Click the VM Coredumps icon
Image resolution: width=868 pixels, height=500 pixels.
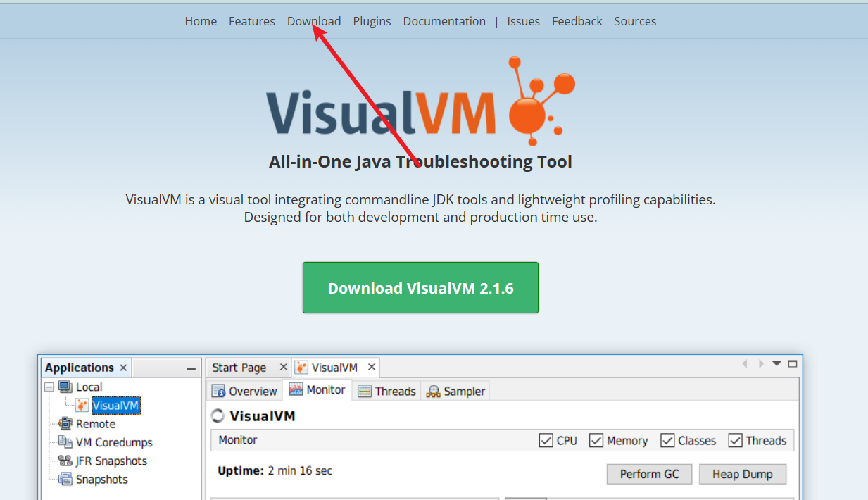click(x=65, y=442)
